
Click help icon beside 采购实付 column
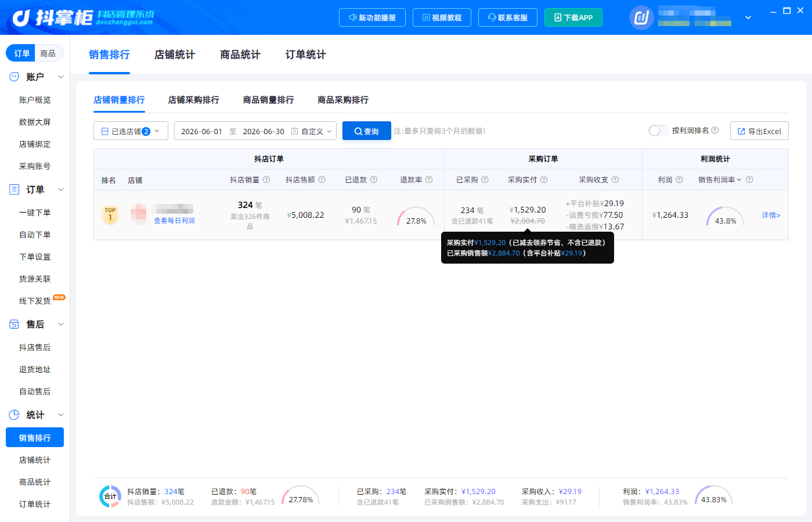(x=544, y=180)
